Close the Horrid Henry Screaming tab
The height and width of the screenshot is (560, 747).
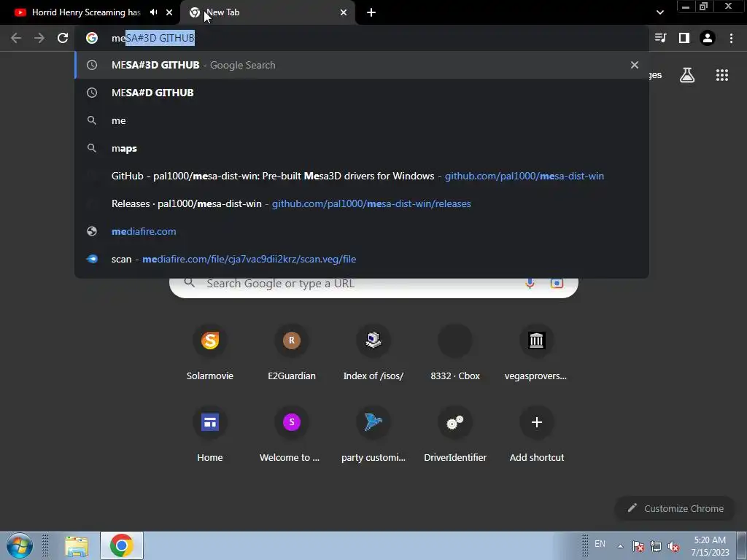[x=169, y=12]
